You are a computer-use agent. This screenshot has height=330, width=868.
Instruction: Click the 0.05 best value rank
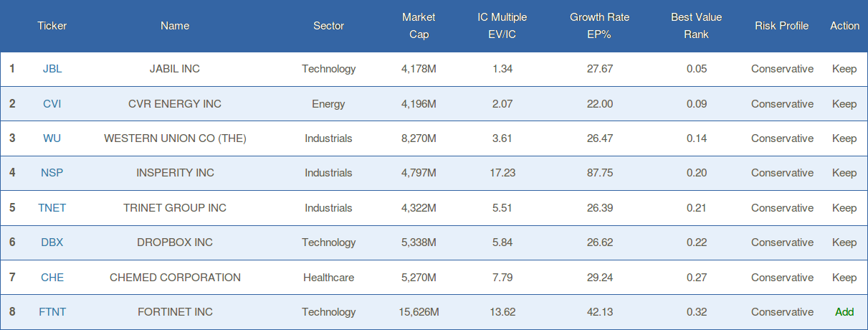(696, 69)
